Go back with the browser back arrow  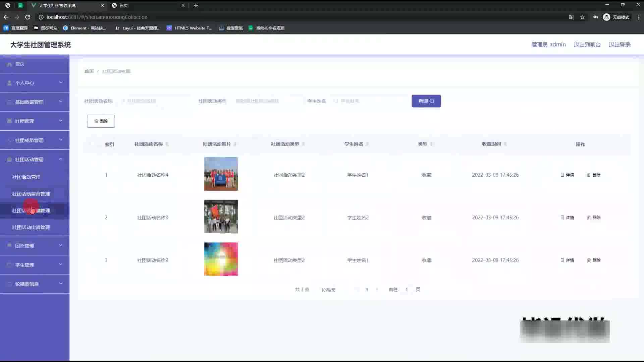click(x=6, y=17)
